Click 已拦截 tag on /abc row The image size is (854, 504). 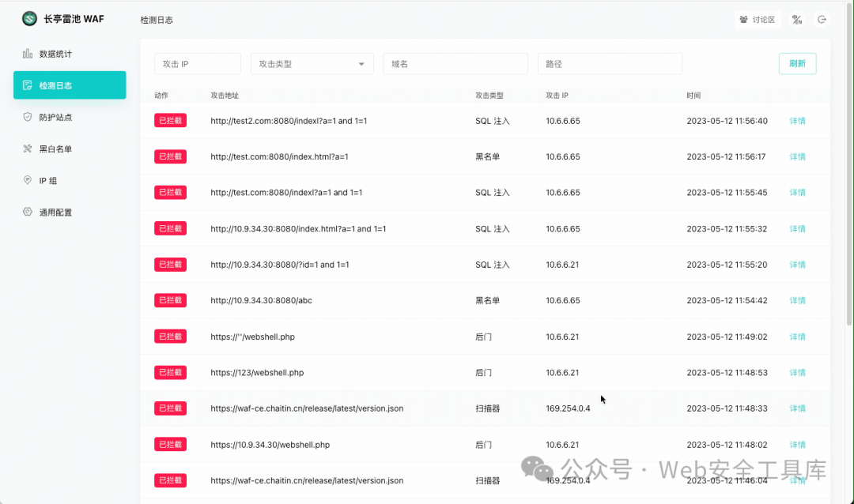coord(171,300)
